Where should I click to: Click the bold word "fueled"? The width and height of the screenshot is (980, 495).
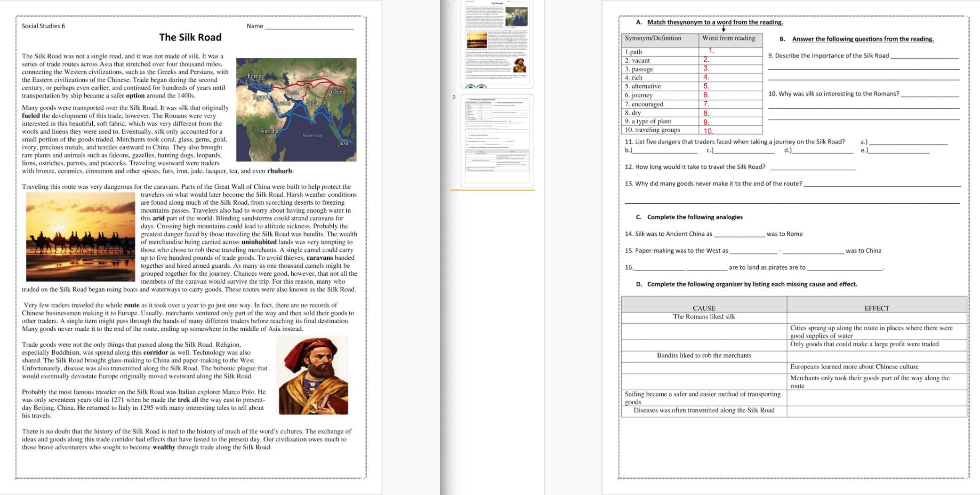click(31, 116)
